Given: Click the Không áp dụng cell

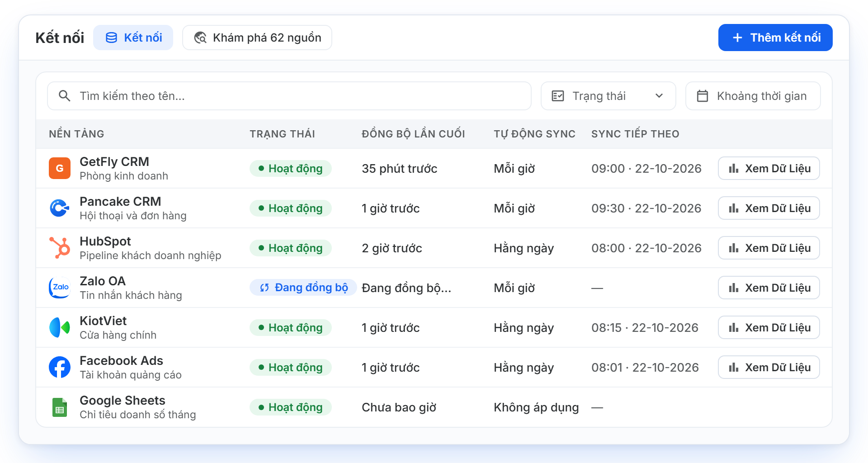Looking at the screenshot, I should coord(536,407).
